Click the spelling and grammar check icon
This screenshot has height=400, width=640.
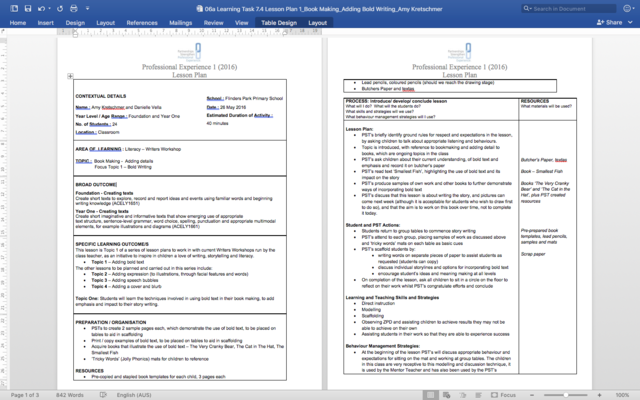(103, 395)
